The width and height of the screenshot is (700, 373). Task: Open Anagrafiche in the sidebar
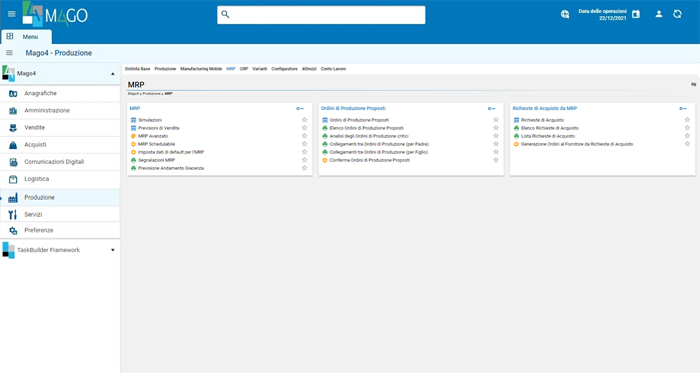(60, 93)
